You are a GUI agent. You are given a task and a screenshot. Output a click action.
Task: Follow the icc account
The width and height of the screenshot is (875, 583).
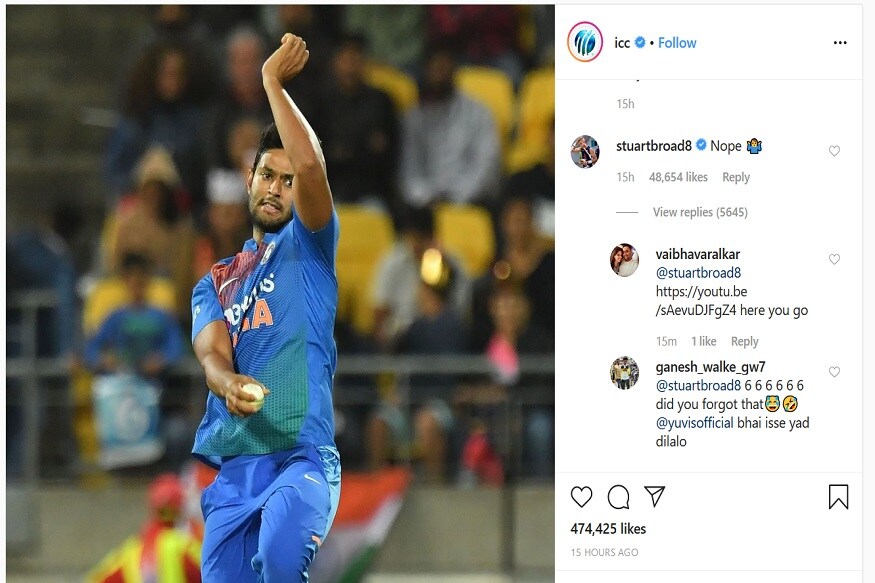(x=677, y=43)
